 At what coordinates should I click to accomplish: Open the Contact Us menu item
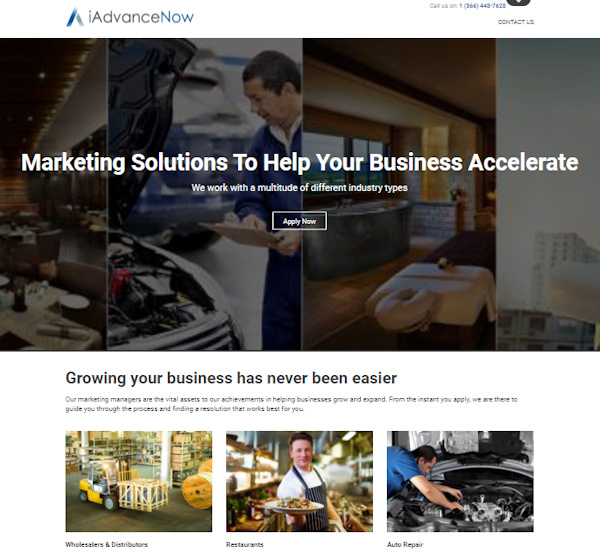coord(515,22)
